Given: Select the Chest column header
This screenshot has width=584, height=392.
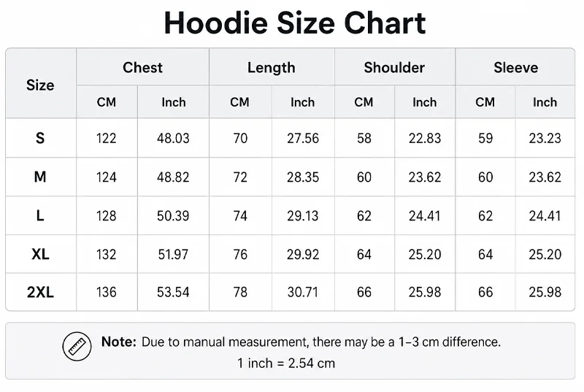Looking at the screenshot, I should (x=142, y=67).
